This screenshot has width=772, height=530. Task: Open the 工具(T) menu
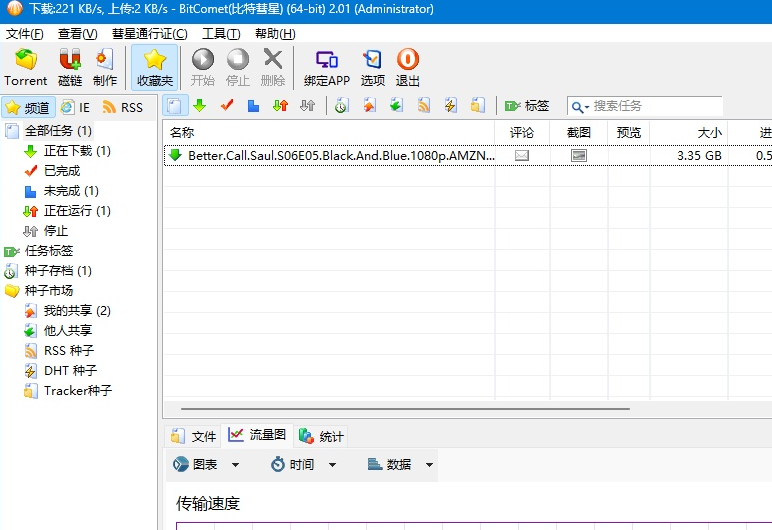[x=221, y=34]
